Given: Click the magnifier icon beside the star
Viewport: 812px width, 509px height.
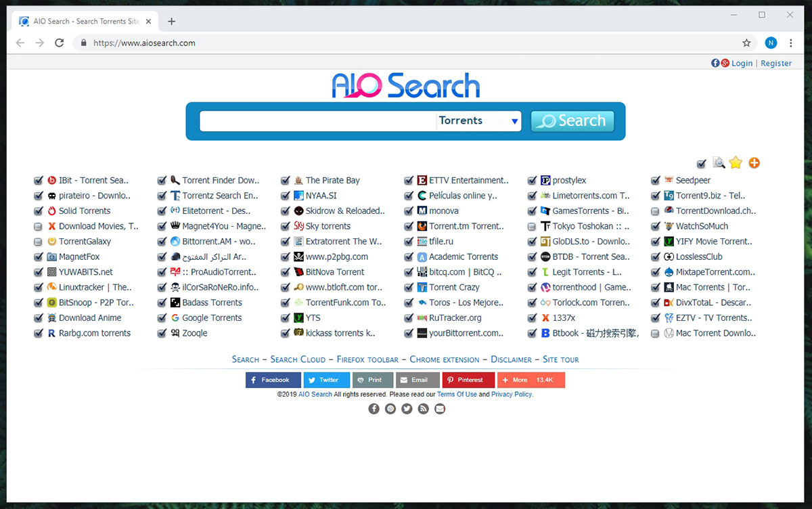Looking at the screenshot, I should pyautogui.click(x=719, y=162).
